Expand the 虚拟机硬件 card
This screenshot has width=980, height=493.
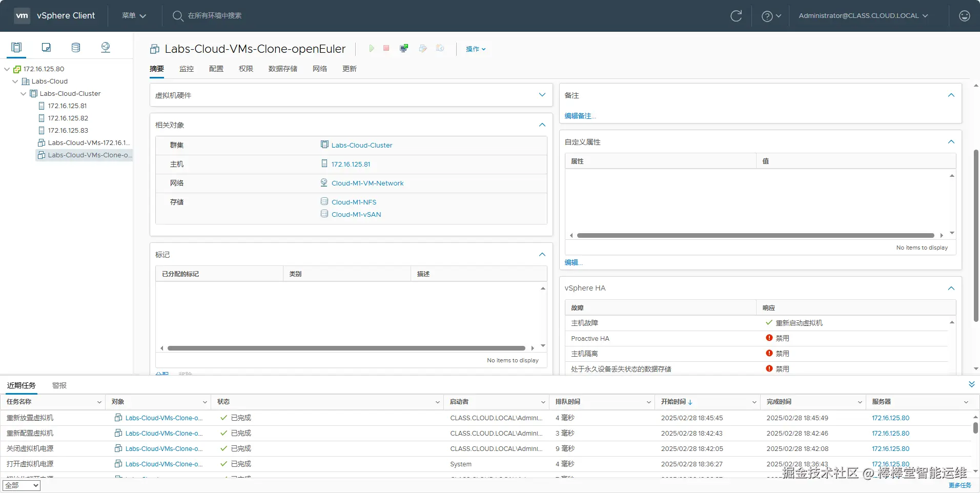coord(542,95)
